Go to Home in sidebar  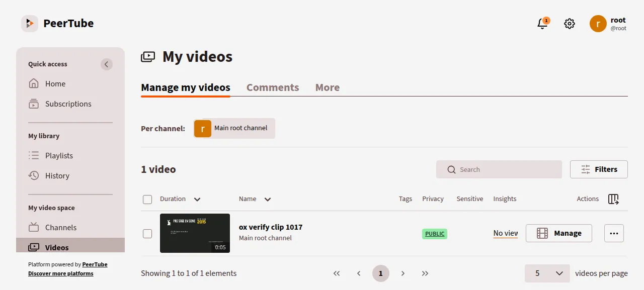point(70,84)
